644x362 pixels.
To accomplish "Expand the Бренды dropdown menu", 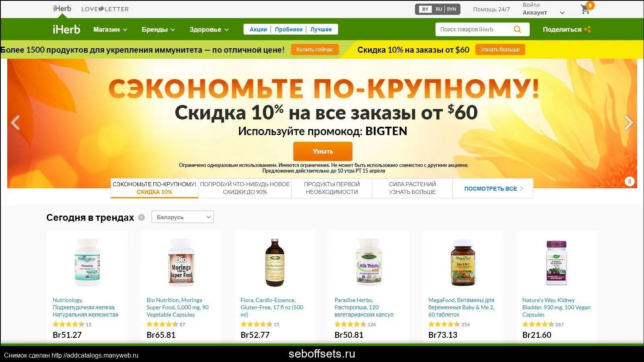I will pyautogui.click(x=158, y=29).
